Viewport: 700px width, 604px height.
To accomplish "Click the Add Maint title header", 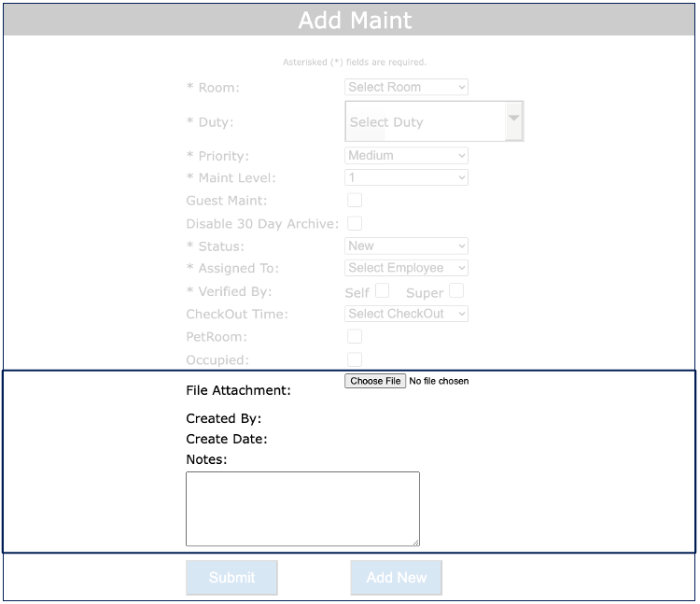I will (355, 20).
